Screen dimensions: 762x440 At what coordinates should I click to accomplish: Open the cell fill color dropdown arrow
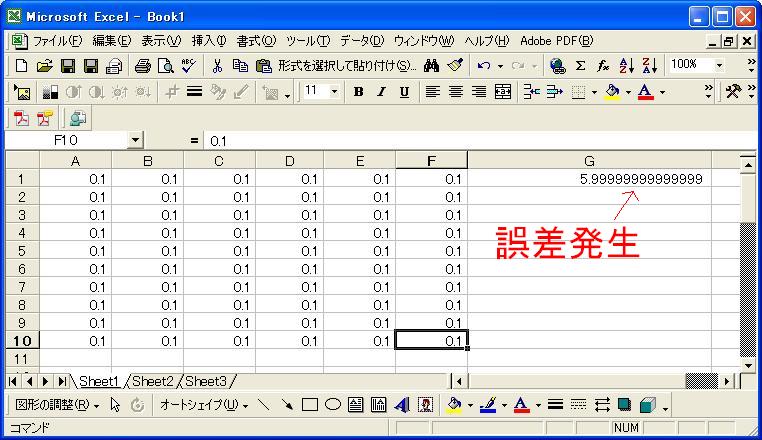pos(628,92)
